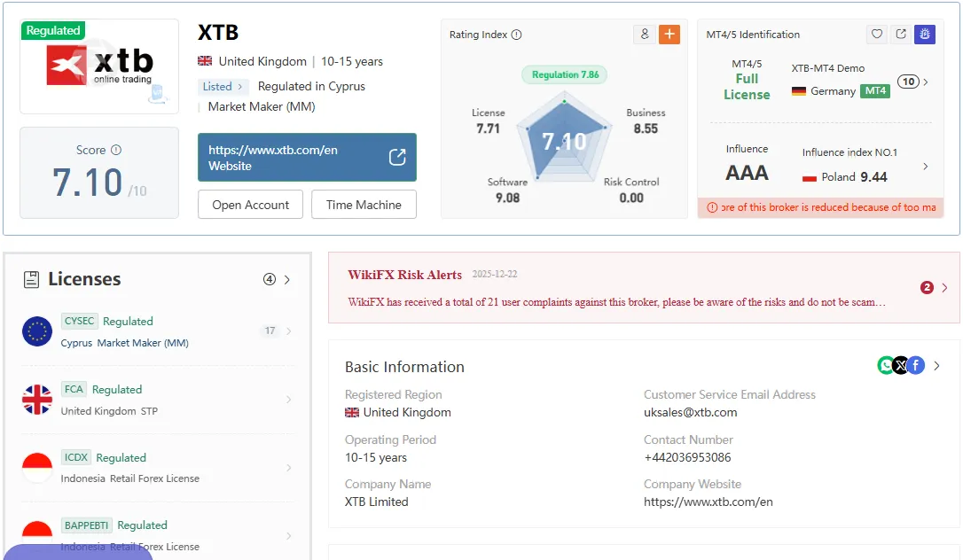The image size is (963, 560).
Task: Click the XTB-MT4 Demo server name
Action: click(828, 68)
